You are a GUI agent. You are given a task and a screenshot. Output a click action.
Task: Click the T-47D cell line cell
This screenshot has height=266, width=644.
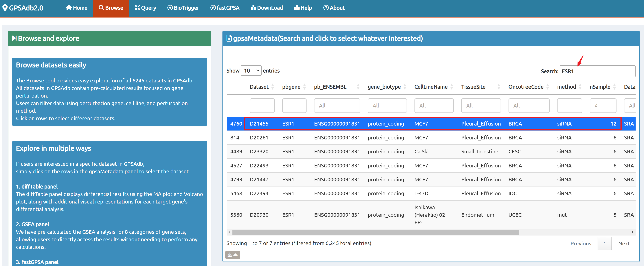(421, 194)
